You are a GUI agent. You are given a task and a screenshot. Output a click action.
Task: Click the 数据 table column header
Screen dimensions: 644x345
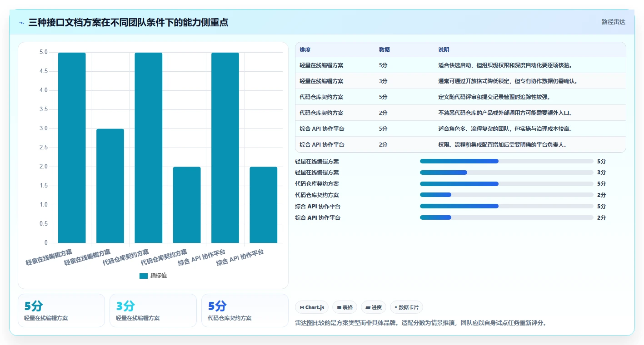coord(384,50)
